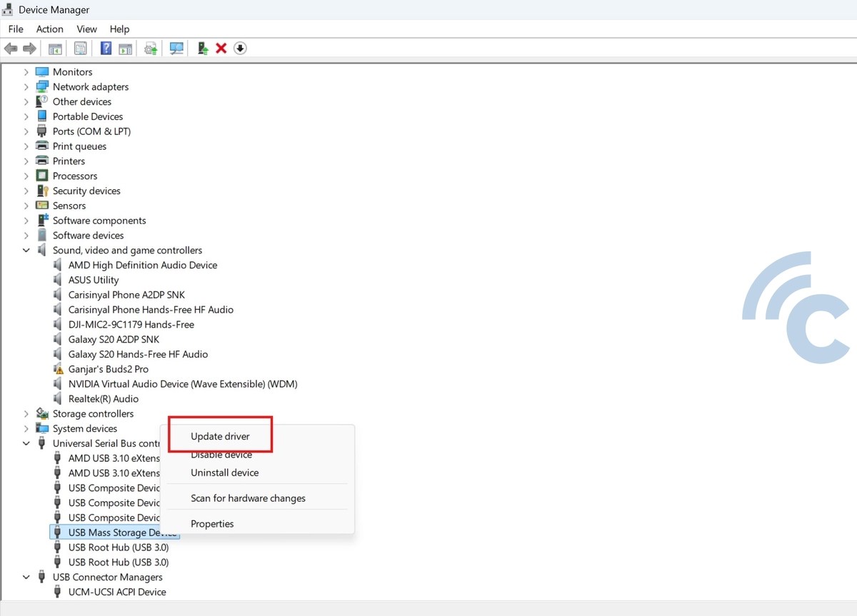Viewport: 857px width, 616px height.
Task: Select the USB Connector Managers category label
Action: coord(108,577)
